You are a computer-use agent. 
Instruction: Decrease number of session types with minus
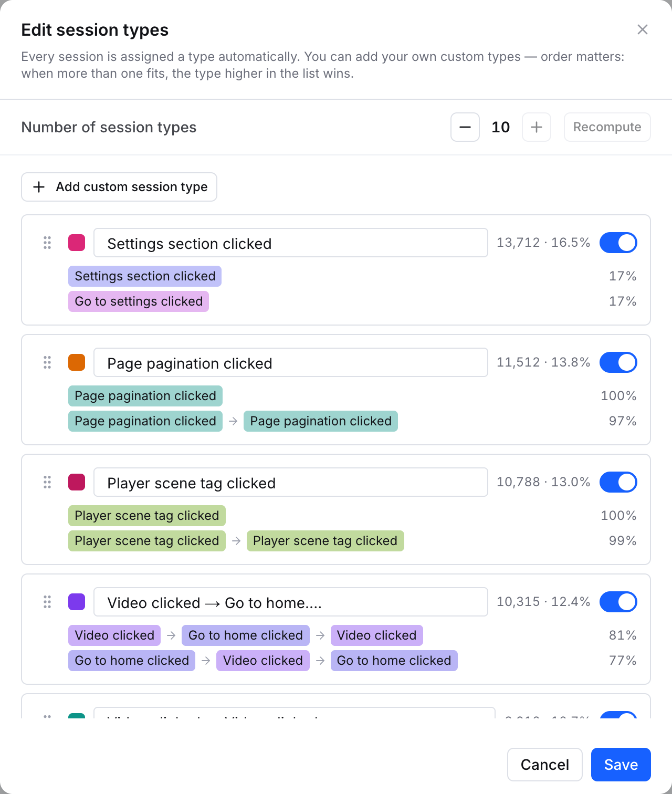[465, 127]
